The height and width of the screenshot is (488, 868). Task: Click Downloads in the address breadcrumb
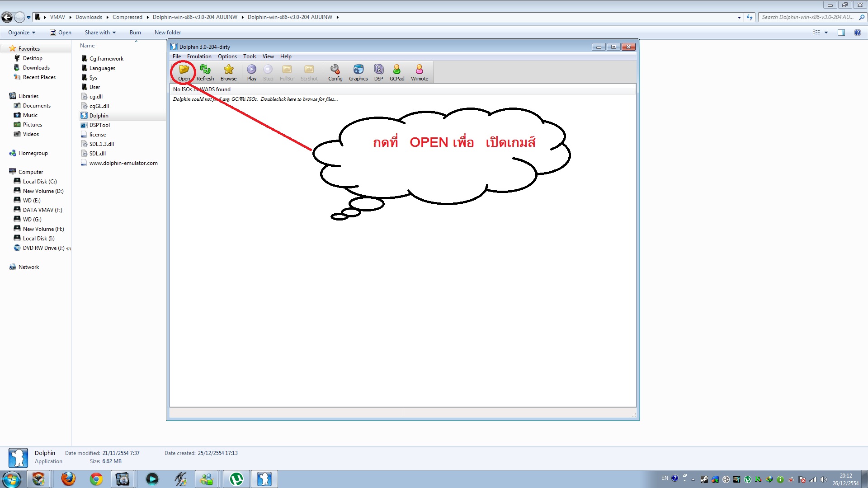click(89, 17)
